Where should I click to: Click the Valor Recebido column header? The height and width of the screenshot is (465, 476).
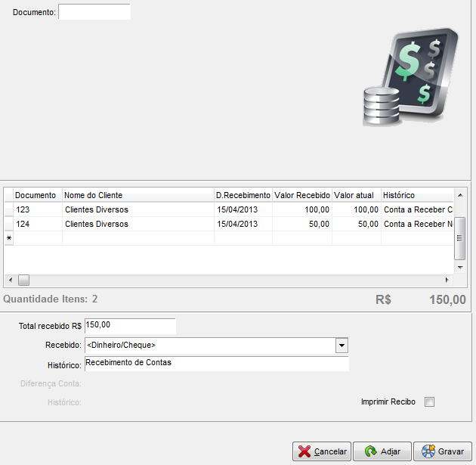coord(301,195)
